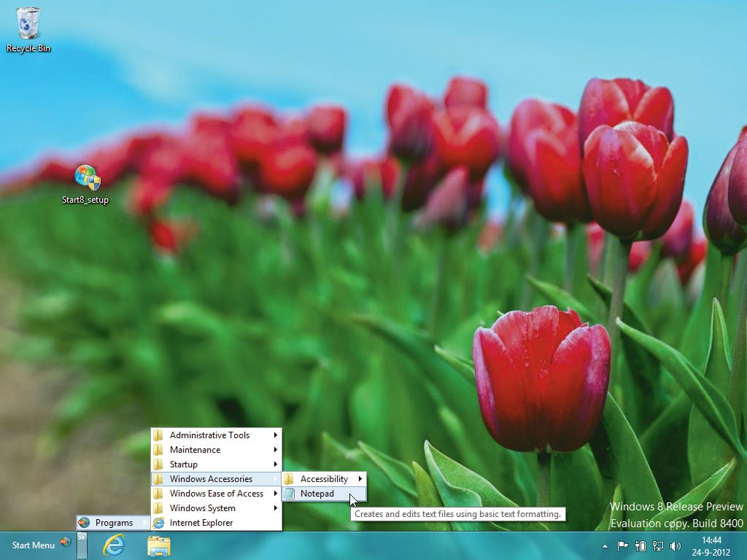Click the Startup folder icon
The height and width of the screenshot is (560, 747).
[x=158, y=464]
